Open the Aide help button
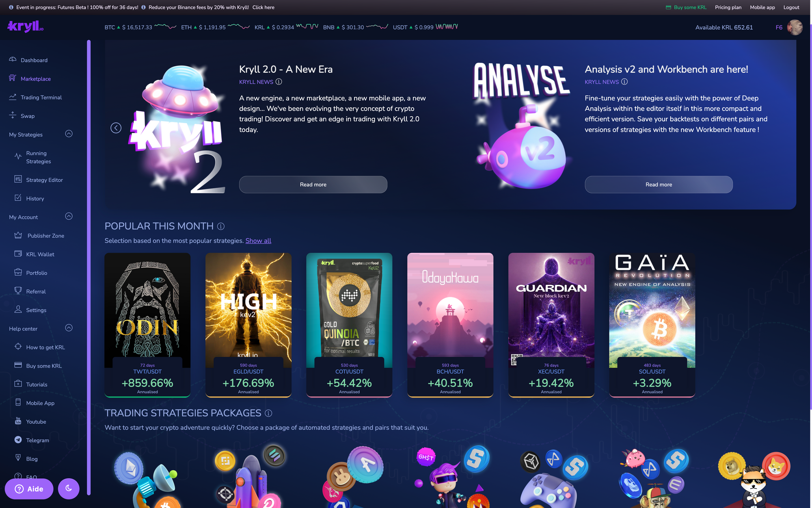The width and height of the screenshot is (812, 508). pos(29,489)
